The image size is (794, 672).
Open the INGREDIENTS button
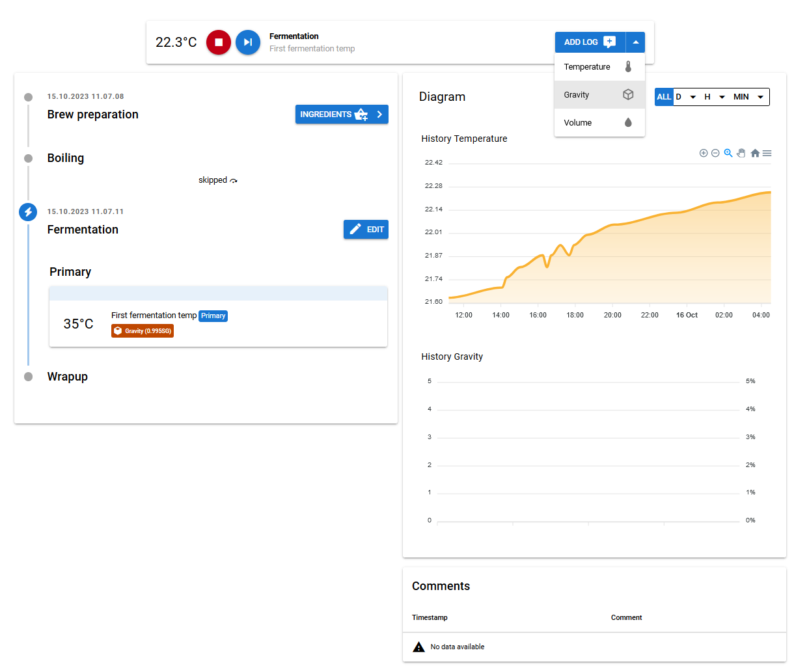[342, 114]
